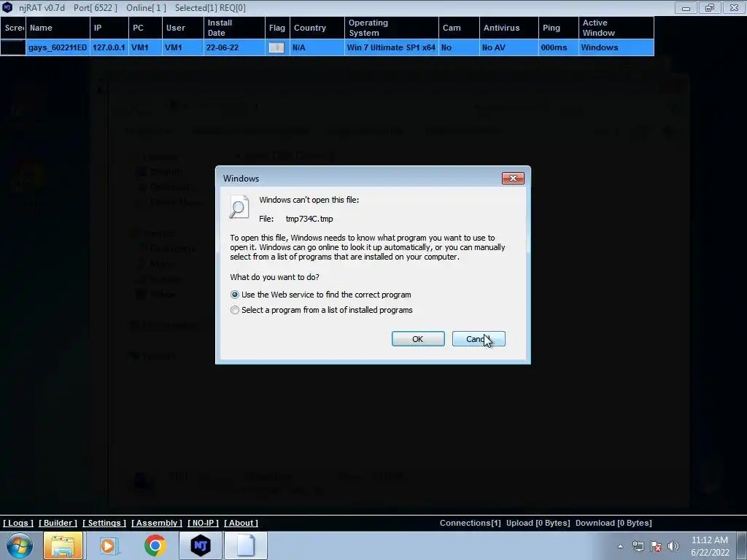Sort by Active Window column
Image resolution: width=747 pixels, height=560 pixels.
[x=616, y=28]
